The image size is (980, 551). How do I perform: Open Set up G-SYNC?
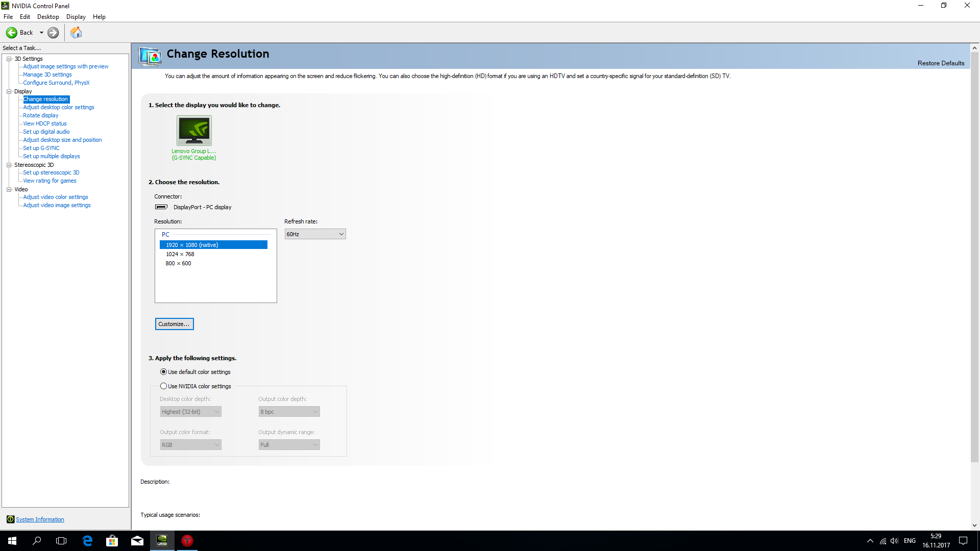click(41, 148)
